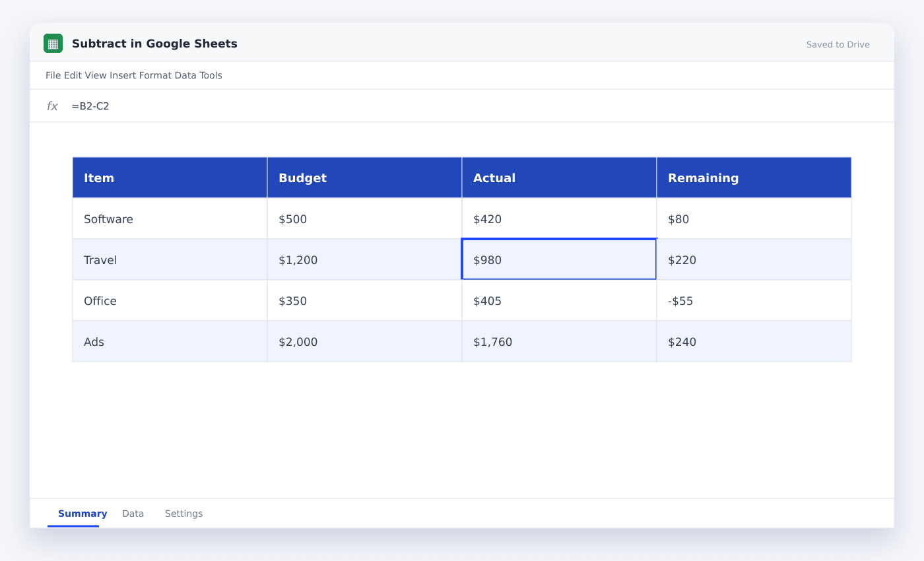Select the Actual column header
The height and width of the screenshot is (561, 924).
559,178
